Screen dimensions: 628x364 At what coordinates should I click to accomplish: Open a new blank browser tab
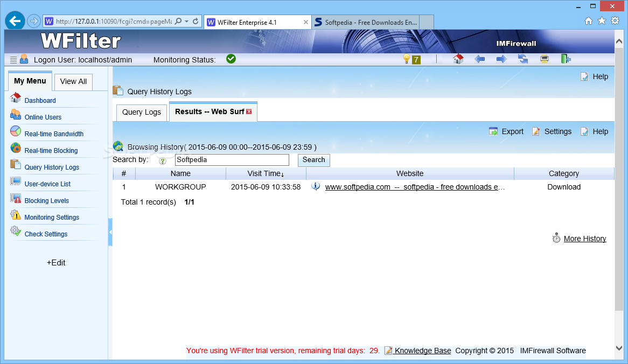pos(427,23)
